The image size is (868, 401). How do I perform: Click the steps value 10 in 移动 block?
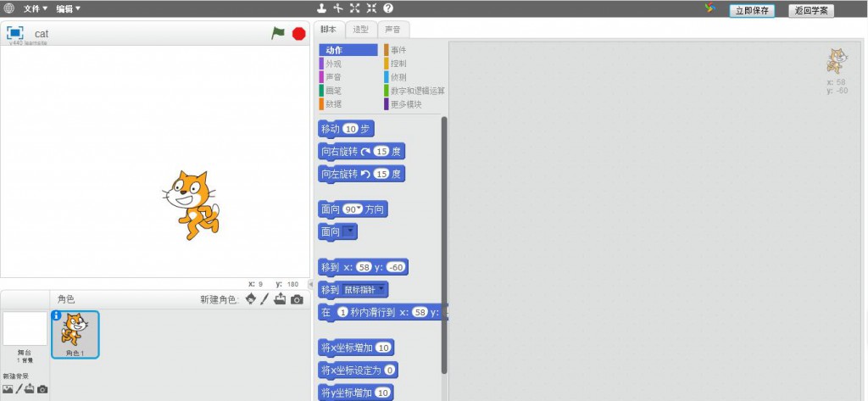click(x=350, y=129)
